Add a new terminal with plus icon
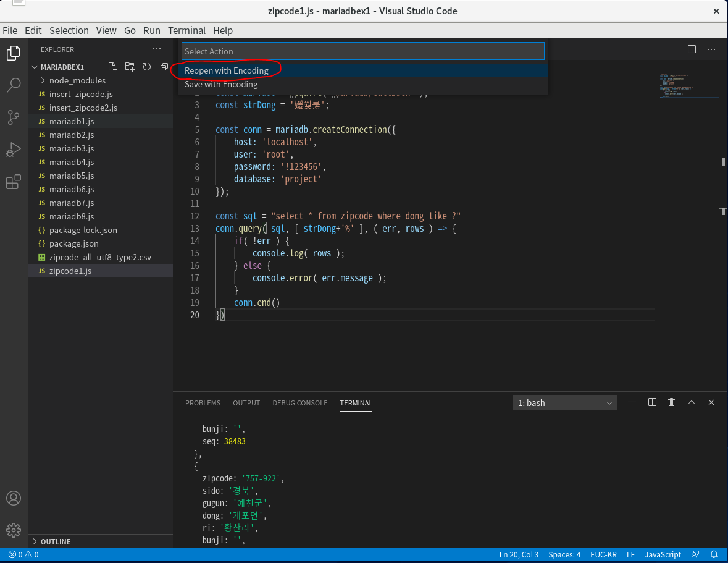The height and width of the screenshot is (563, 728). pos(632,402)
